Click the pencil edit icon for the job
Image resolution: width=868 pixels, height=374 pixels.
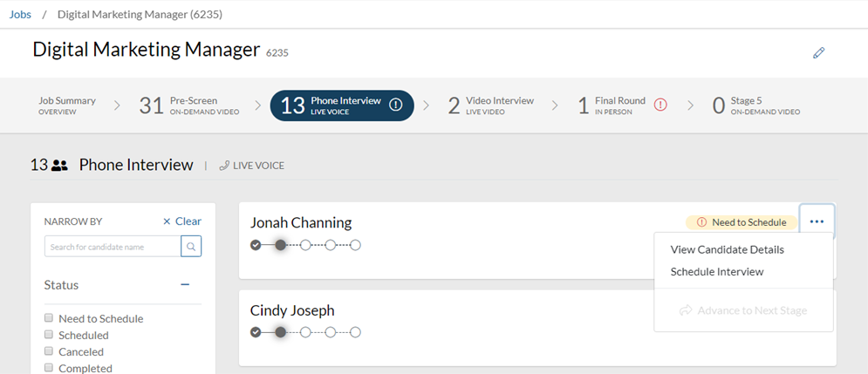[818, 52]
